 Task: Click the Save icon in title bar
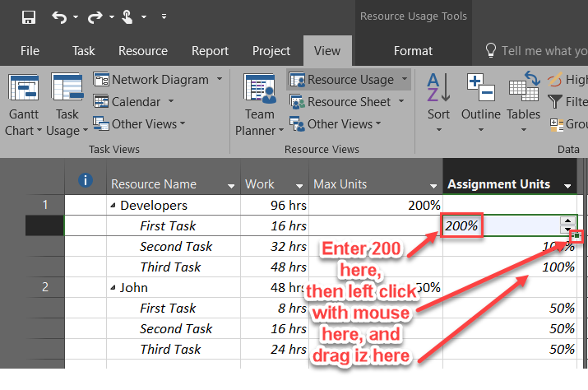pos(29,16)
